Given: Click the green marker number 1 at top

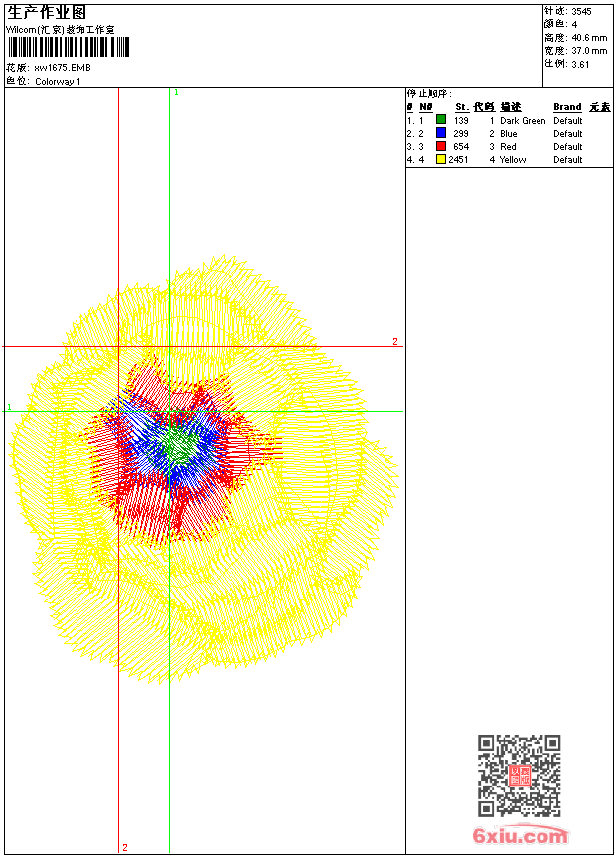Looking at the screenshot, I should click(176, 92).
